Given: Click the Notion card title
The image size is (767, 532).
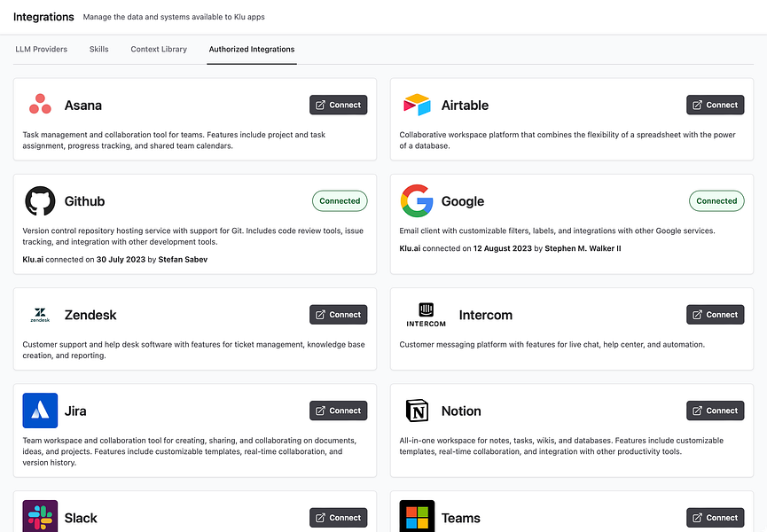Looking at the screenshot, I should click(461, 411).
